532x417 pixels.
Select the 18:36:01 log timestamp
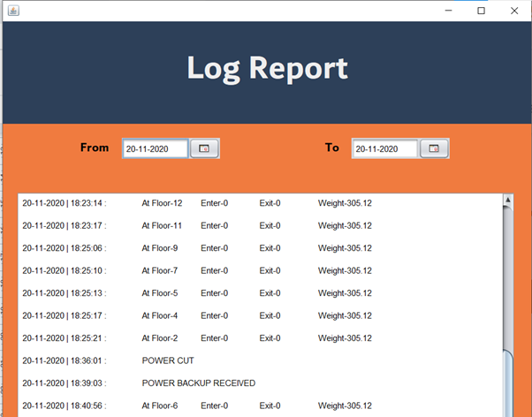(65, 360)
